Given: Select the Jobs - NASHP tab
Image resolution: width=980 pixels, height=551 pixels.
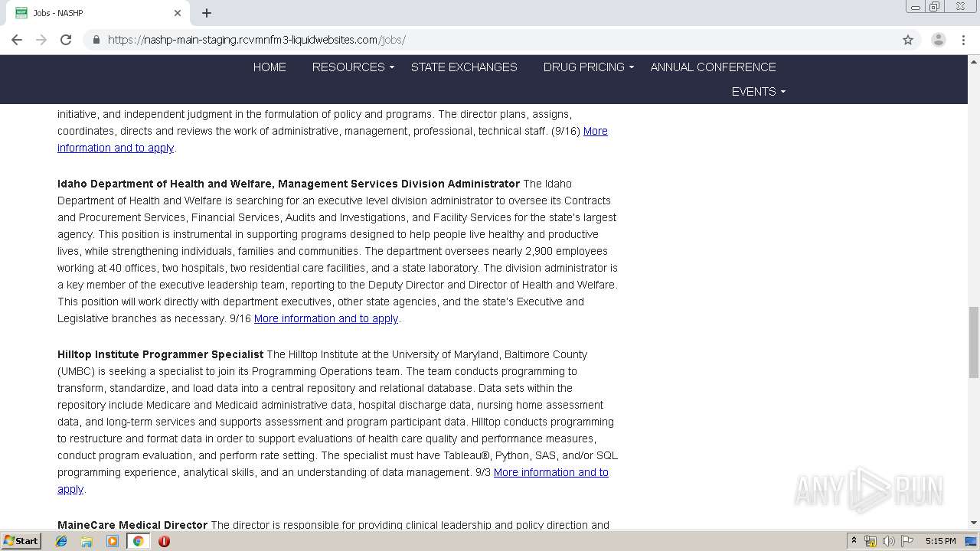Looking at the screenshot, I should 98,13.
